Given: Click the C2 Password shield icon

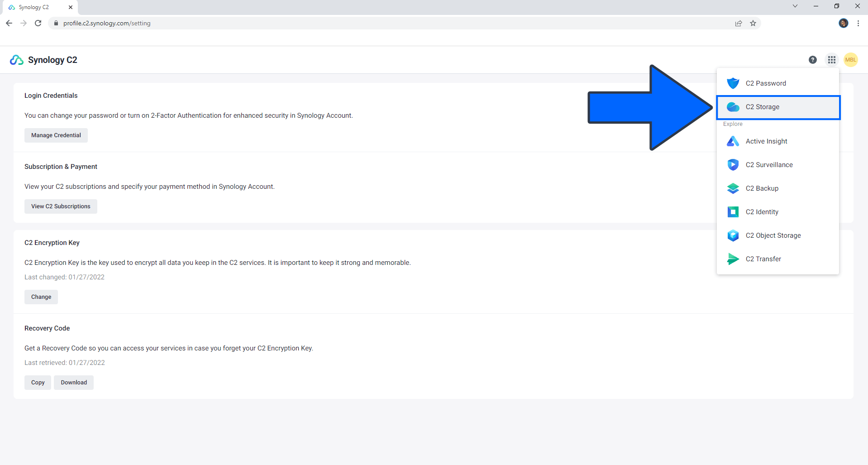Looking at the screenshot, I should [x=733, y=83].
